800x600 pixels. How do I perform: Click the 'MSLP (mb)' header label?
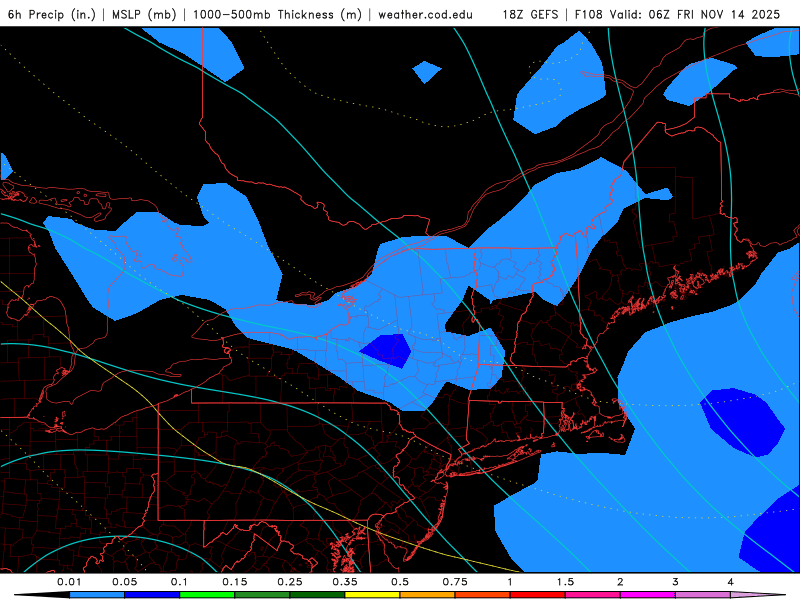[x=144, y=14]
